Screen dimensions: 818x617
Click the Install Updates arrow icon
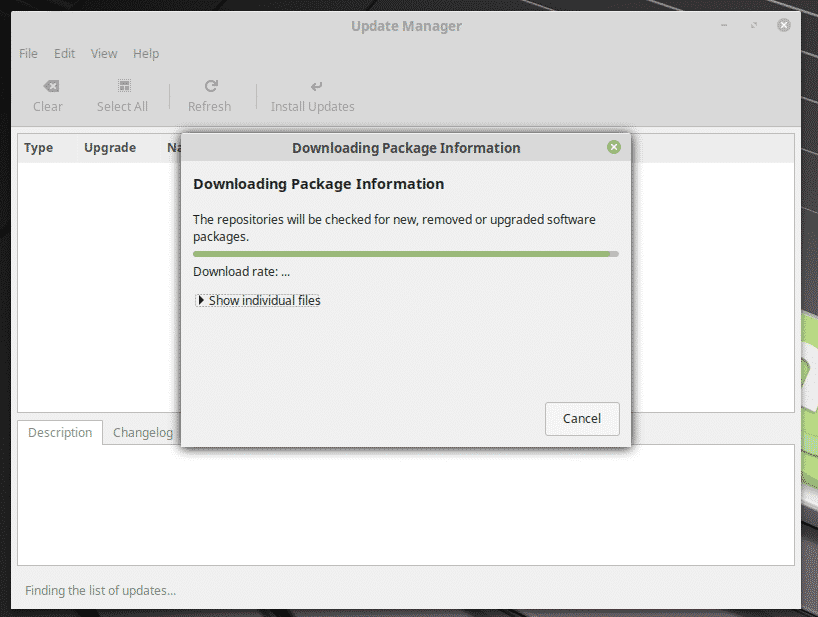[x=316, y=87]
